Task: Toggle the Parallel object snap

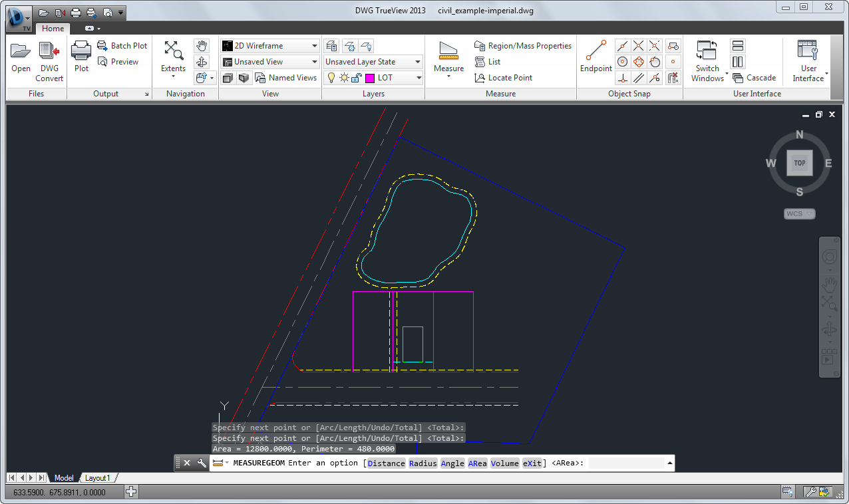Action: 639,78
